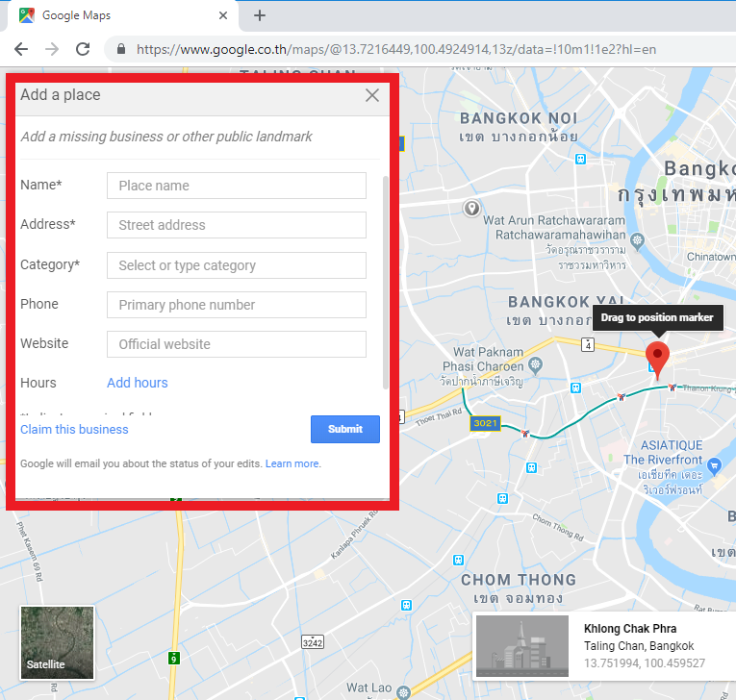
Task: Click the route 3021 road shield
Action: 485,423
